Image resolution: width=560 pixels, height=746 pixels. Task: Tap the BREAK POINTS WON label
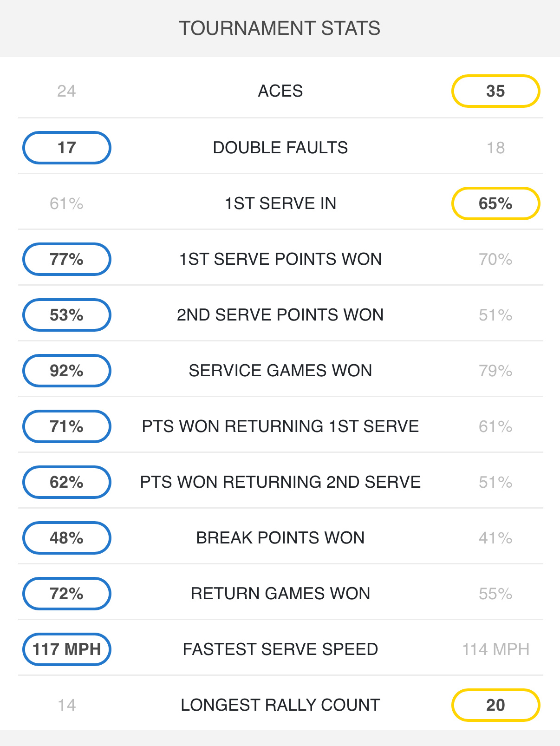click(x=280, y=538)
